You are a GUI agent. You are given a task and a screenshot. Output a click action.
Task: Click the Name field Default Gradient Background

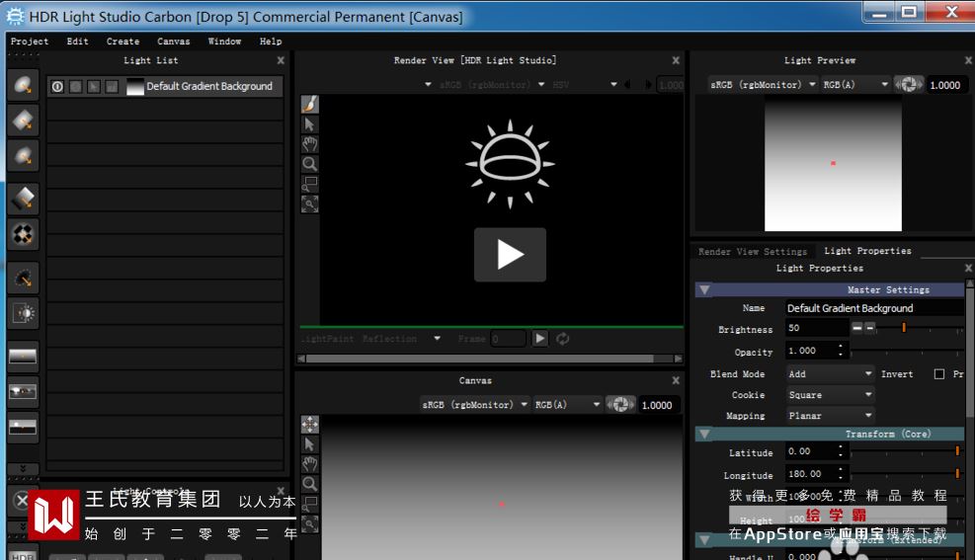[874, 308]
